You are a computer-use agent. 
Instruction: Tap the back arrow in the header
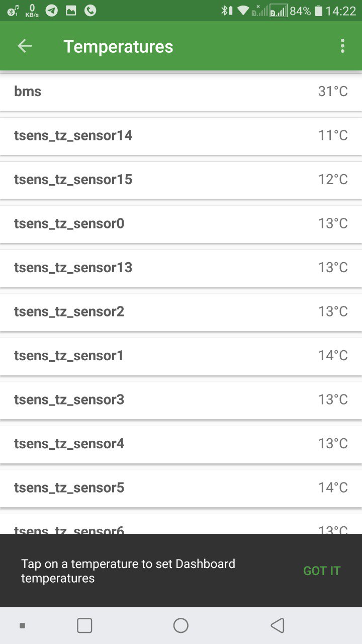pyautogui.click(x=25, y=46)
